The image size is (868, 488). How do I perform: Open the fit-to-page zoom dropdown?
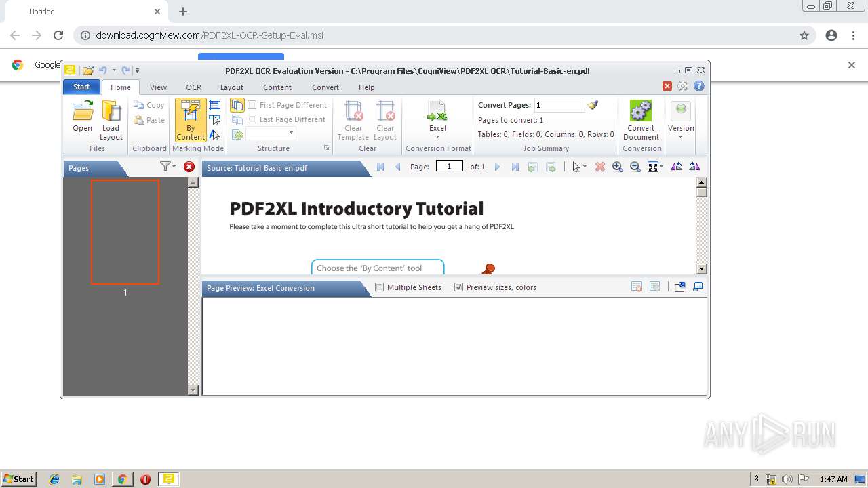tap(662, 167)
